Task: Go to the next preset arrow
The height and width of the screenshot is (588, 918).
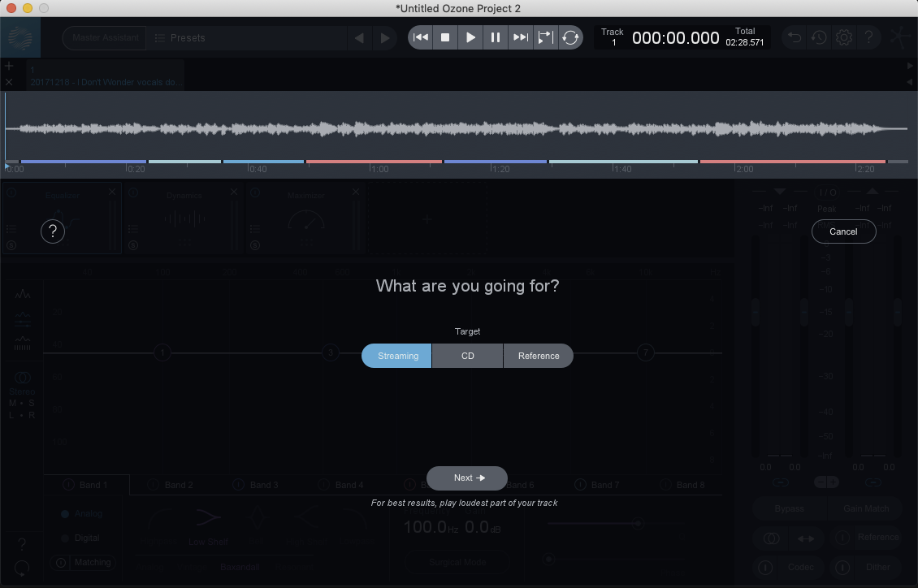Action: (x=385, y=38)
